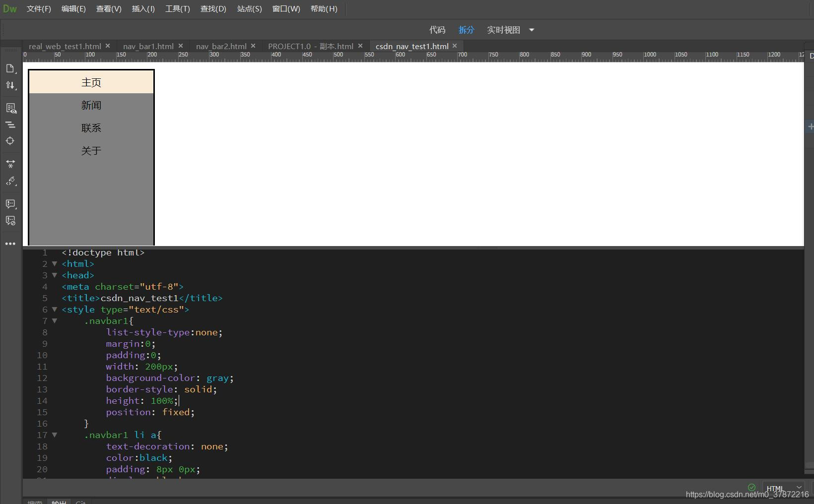Switch to 拆分 split view
Viewport: 814px width, 504px height.
(466, 30)
